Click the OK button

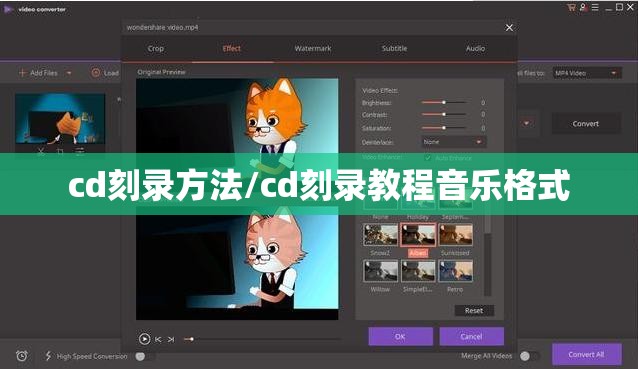(400, 336)
